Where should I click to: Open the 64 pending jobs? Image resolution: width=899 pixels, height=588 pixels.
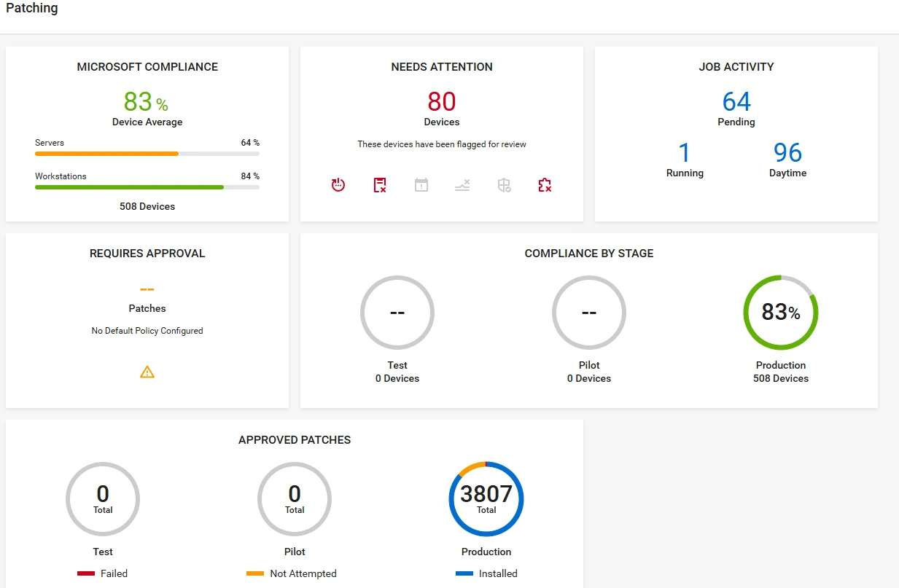pos(736,101)
